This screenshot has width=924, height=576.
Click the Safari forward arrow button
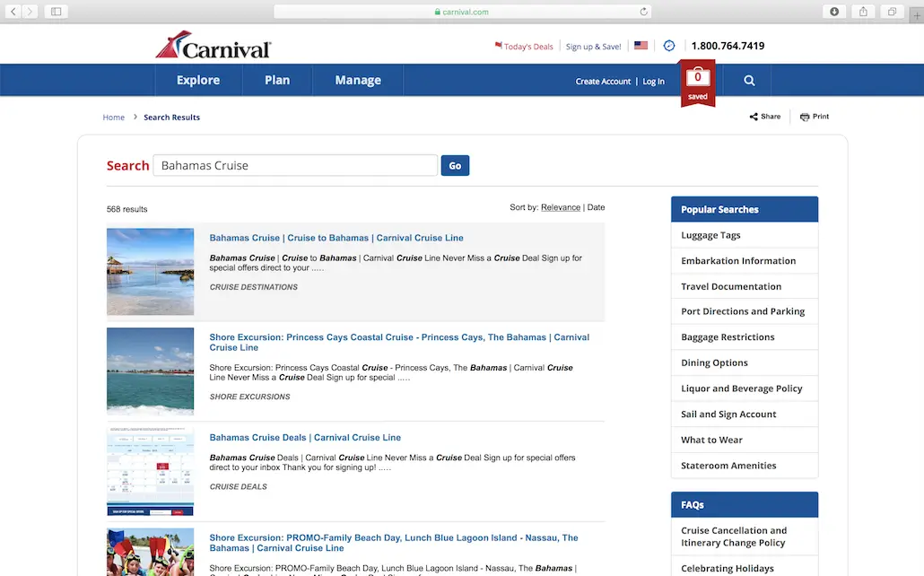coord(30,11)
